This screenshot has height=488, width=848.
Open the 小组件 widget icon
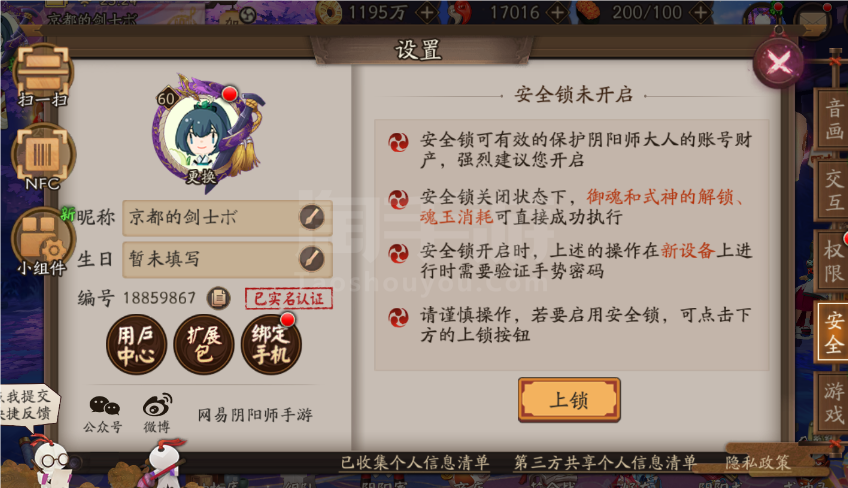click(42, 242)
